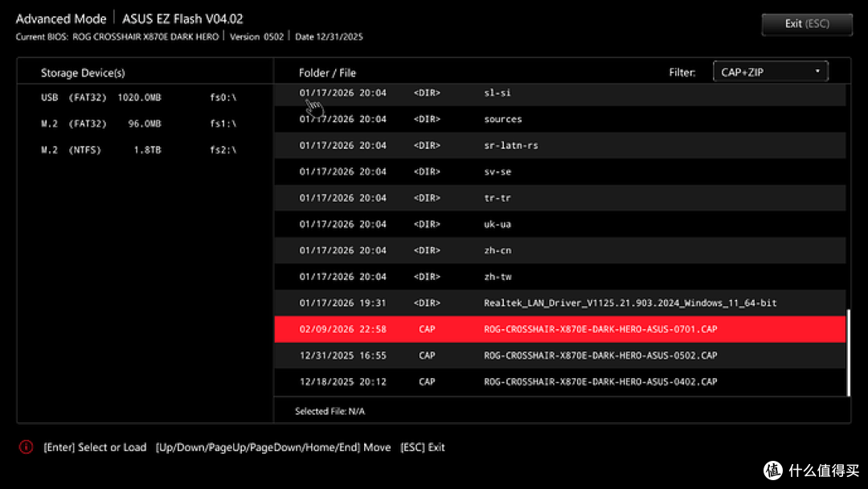Click the Selected File: N/A status
868x489 pixels.
[330, 412]
